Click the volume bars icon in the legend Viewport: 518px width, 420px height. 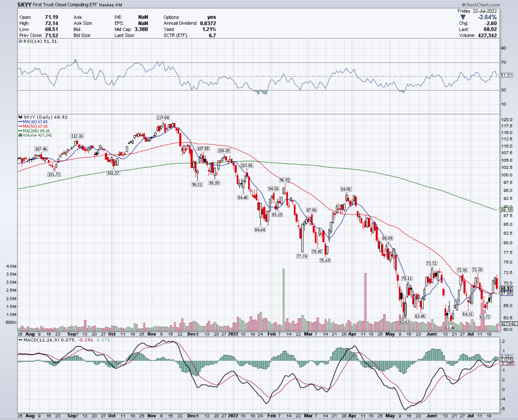pos(20,135)
